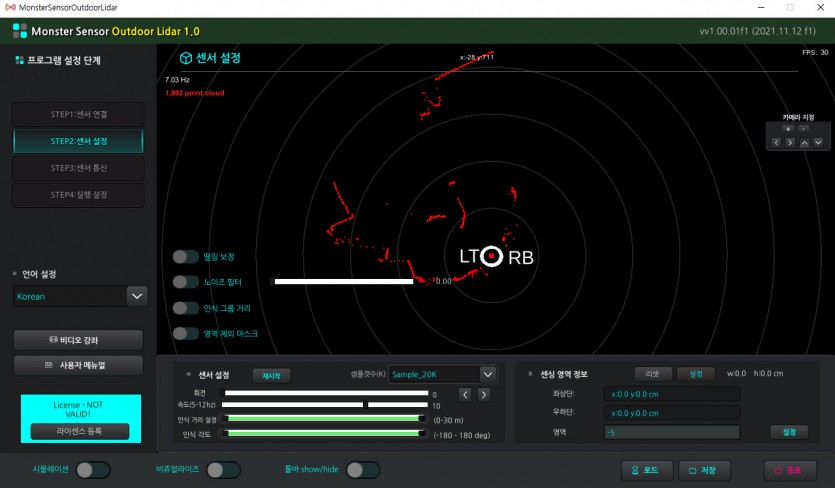Click 설정 button next to 리셋
This screenshot has height=488, width=835.
click(x=695, y=374)
